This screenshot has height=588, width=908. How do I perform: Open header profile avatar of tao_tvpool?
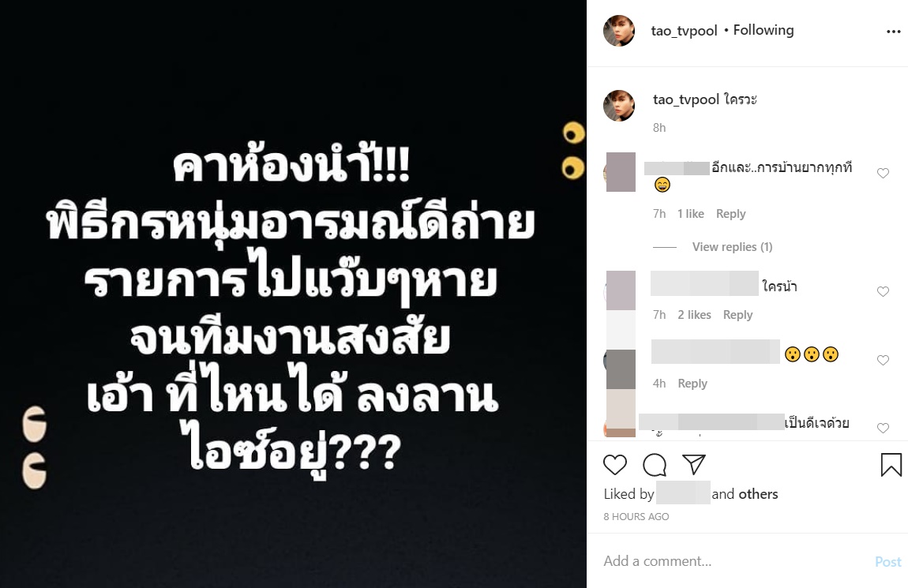tap(618, 31)
